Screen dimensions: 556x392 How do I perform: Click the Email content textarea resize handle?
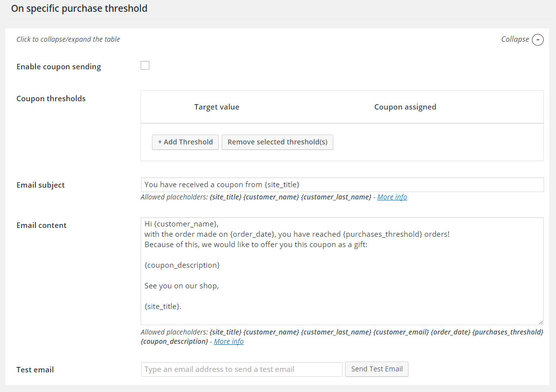coord(540,322)
